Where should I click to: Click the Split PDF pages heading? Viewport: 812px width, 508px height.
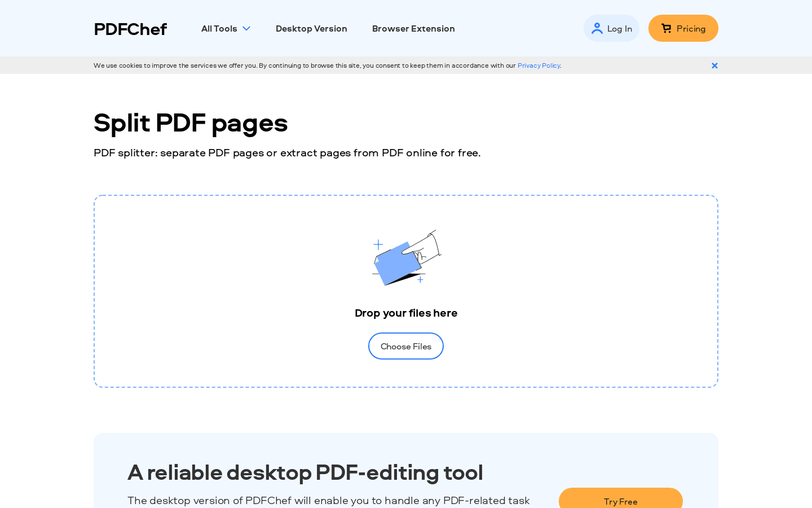click(191, 123)
